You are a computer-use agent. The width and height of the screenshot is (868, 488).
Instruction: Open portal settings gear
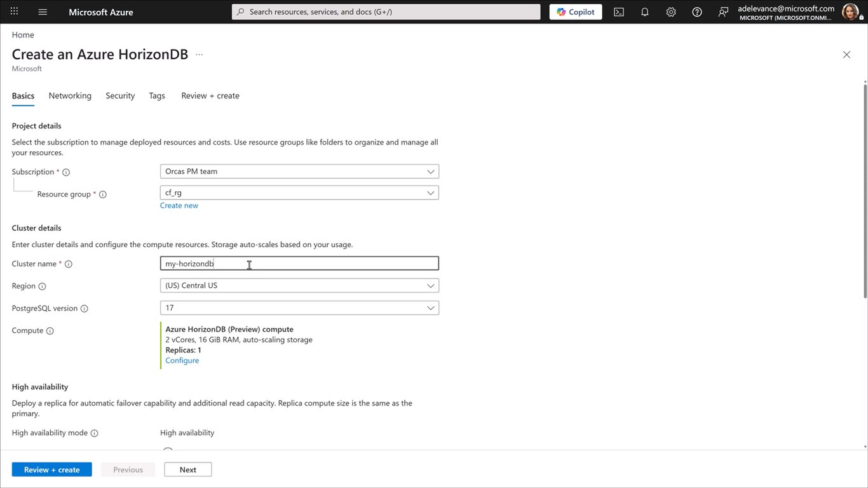(x=671, y=11)
